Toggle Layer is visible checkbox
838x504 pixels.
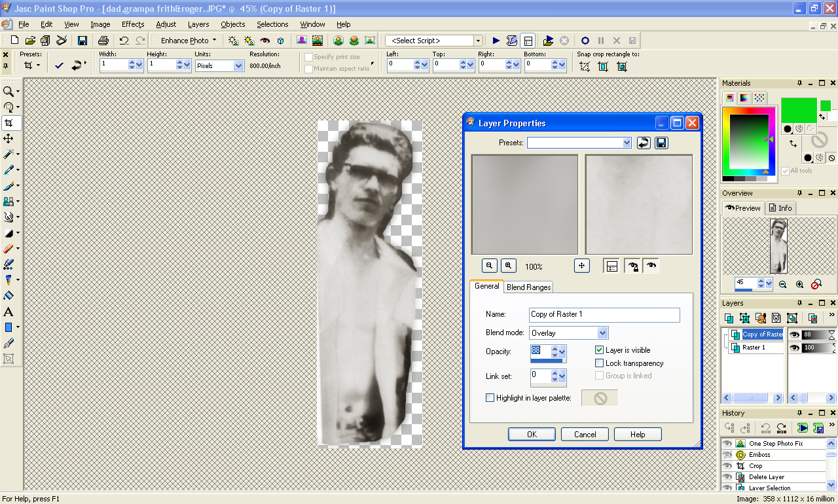point(600,350)
